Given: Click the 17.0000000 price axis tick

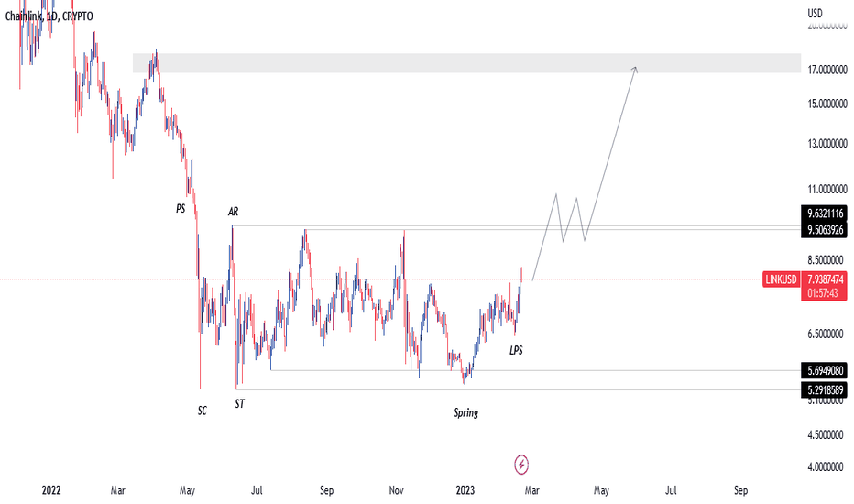Looking at the screenshot, I should (827, 70).
